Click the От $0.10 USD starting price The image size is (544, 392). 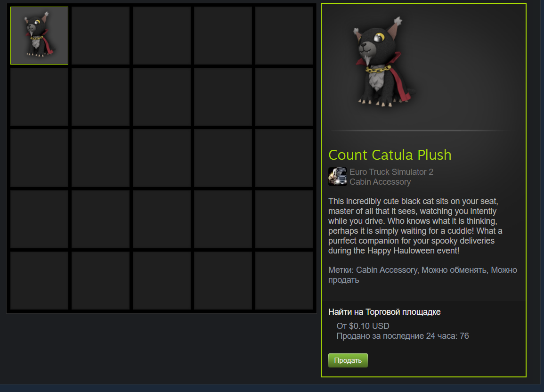click(363, 326)
